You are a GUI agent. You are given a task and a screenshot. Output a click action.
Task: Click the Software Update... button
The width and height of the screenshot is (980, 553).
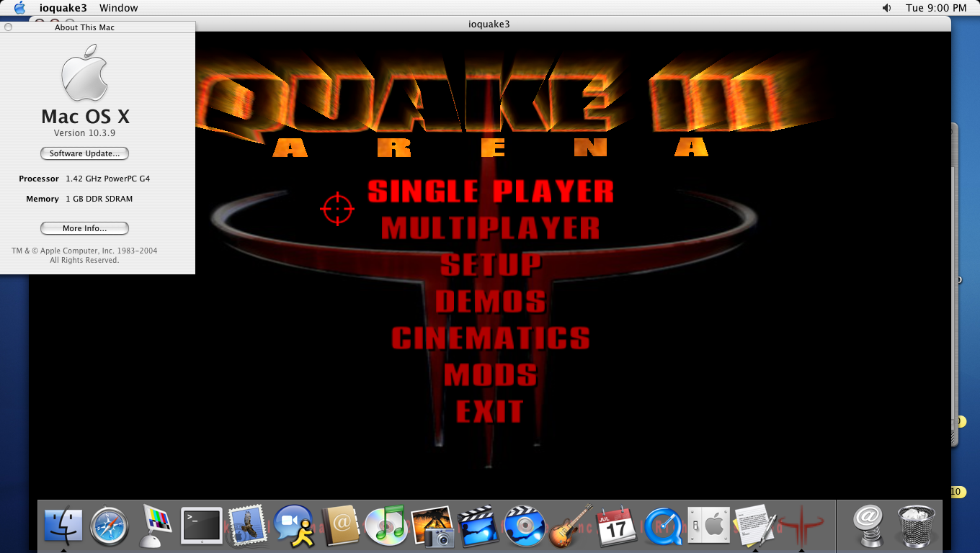(85, 153)
